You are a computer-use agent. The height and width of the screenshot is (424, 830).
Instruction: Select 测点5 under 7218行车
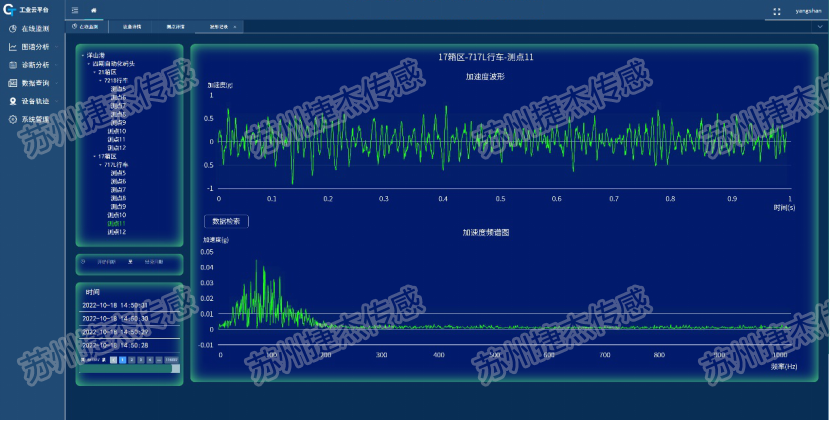click(118, 89)
